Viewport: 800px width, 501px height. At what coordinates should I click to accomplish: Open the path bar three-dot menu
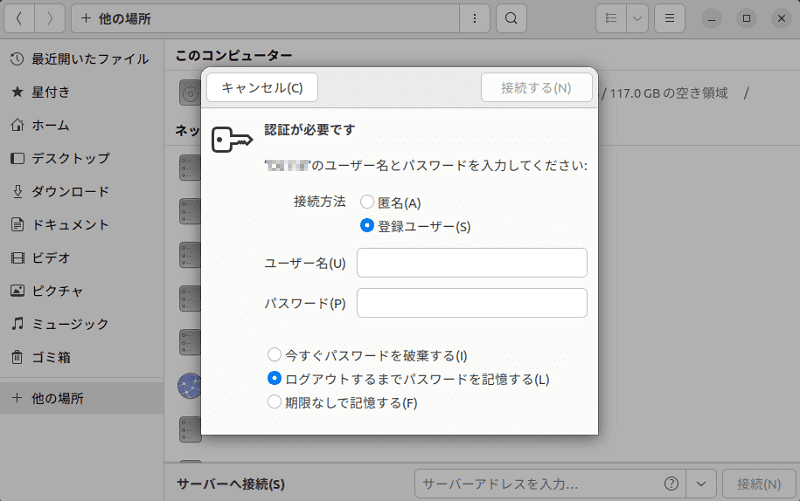(474, 19)
